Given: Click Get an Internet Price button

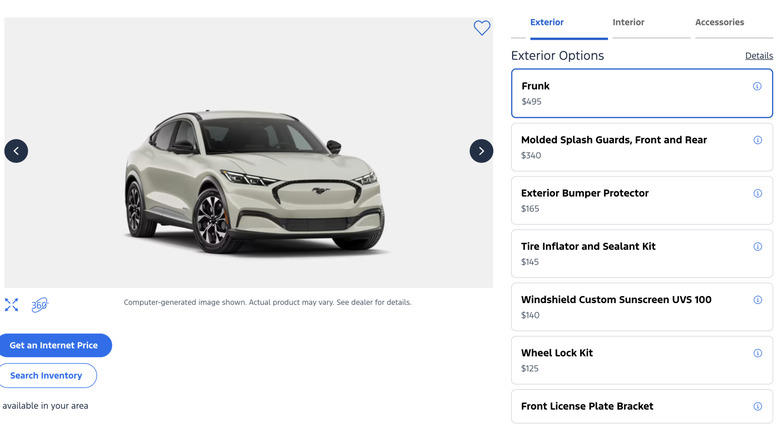Looking at the screenshot, I should [x=54, y=345].
